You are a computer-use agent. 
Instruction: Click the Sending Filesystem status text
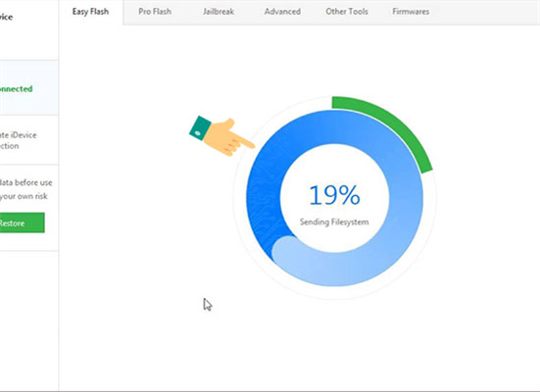(x=334, y=222)
